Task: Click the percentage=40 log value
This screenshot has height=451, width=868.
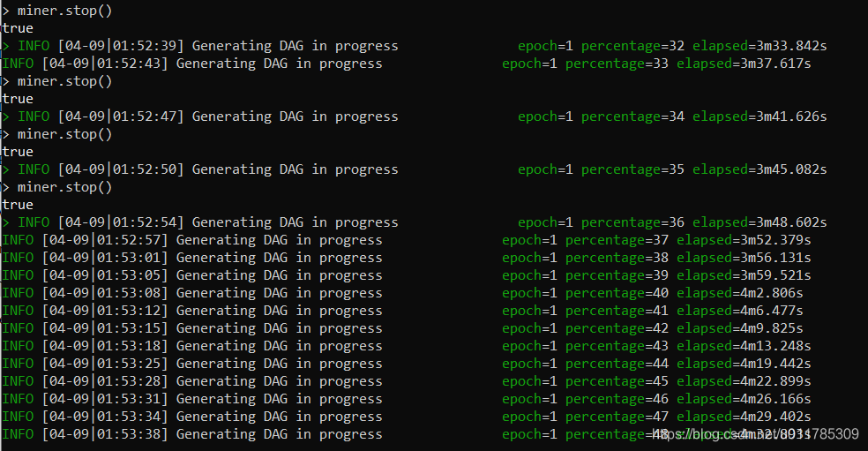Action: pos(617,293)
